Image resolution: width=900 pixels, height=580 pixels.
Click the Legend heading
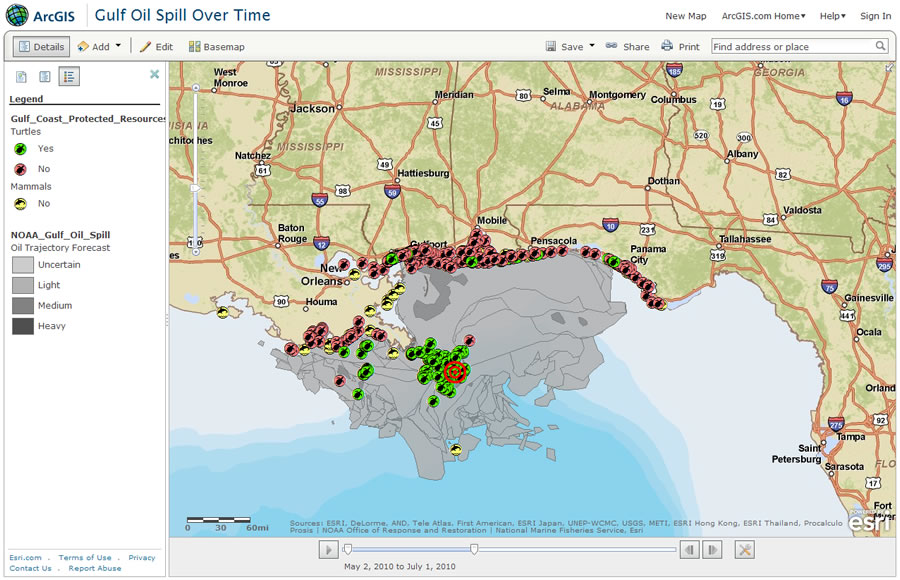point(26,99)
